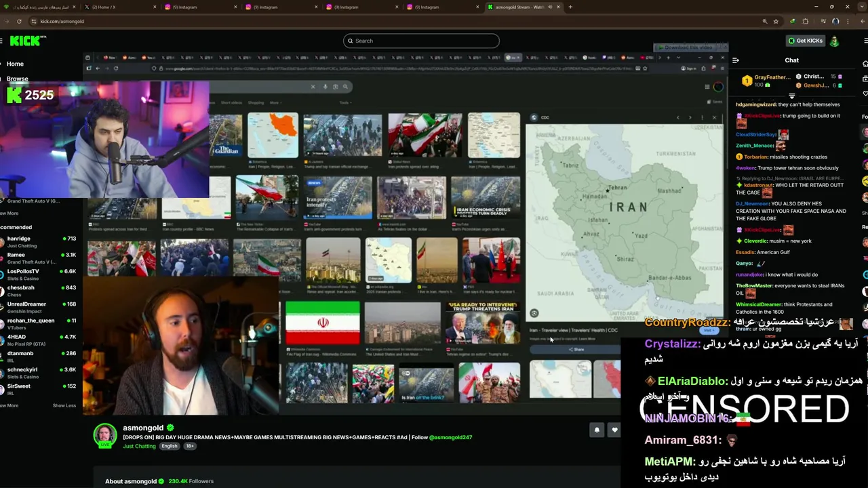Open the Just Chatting category link
The height and width of the screenshot is (488, 868).
(x=139, y=446)
